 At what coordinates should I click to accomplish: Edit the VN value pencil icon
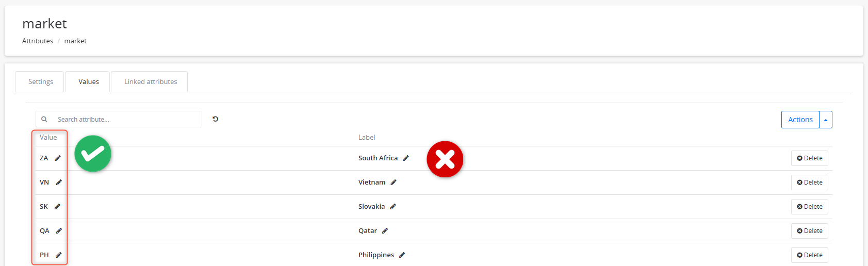[59, 182]
